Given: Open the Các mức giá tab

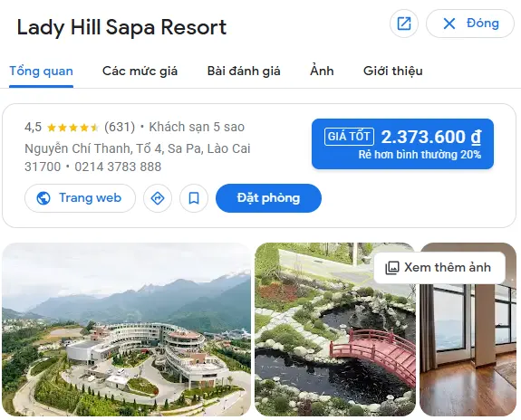Looking at the screenshot, I should pos(140,71).
